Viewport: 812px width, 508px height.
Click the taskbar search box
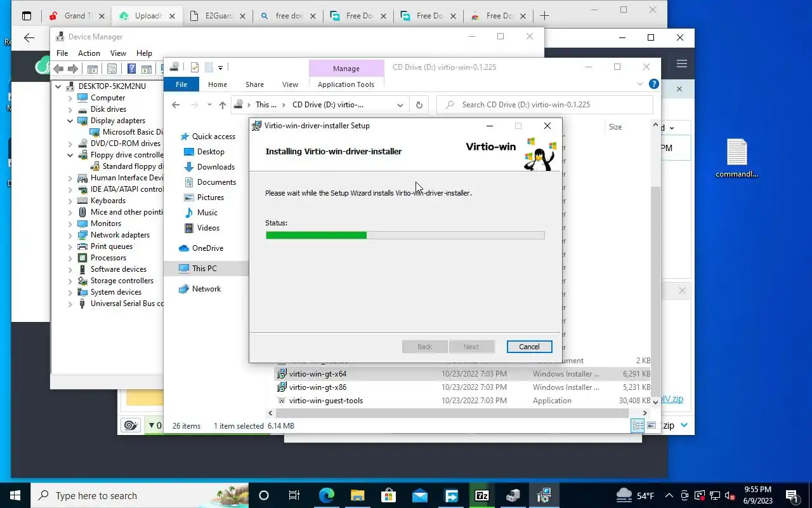pyautogui.click(x=140, y=495)
